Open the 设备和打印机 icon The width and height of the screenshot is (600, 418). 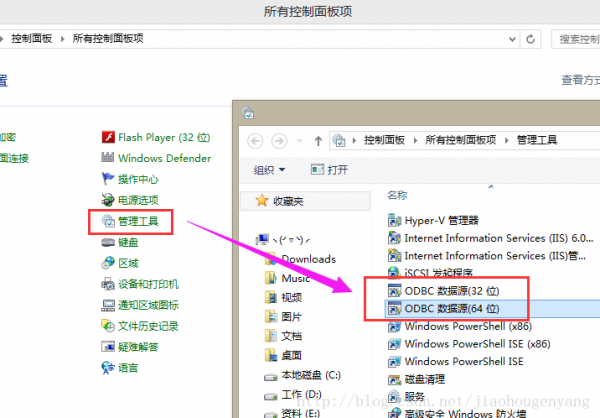(108, 284)
